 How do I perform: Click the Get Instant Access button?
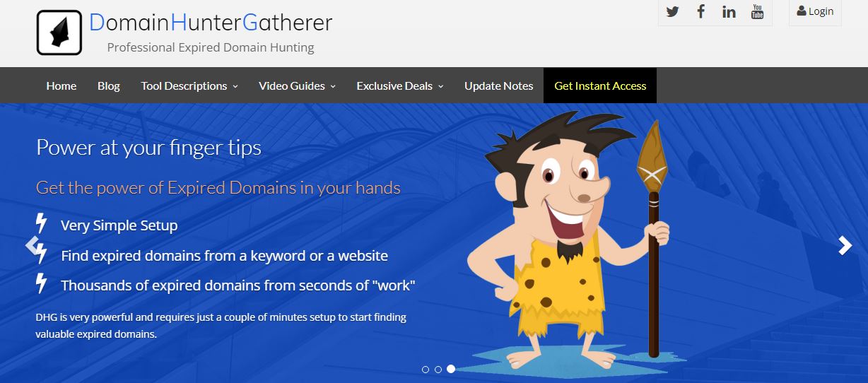click(x=600, y=86)
